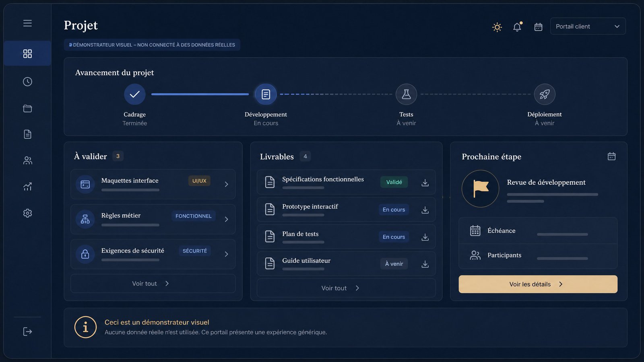644x362 pixels.
Task: Select the dashboard grid icon in sidebar
Action: (x=27, y=53)
